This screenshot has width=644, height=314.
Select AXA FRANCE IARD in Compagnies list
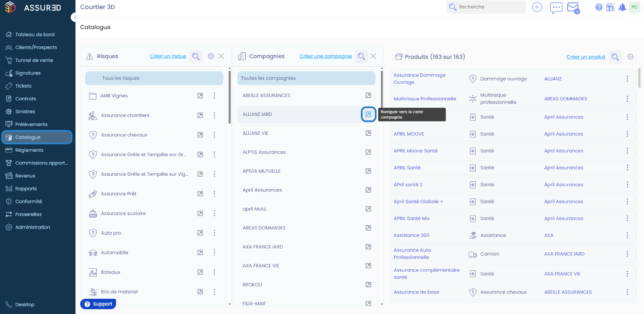[x=307, y=247]
